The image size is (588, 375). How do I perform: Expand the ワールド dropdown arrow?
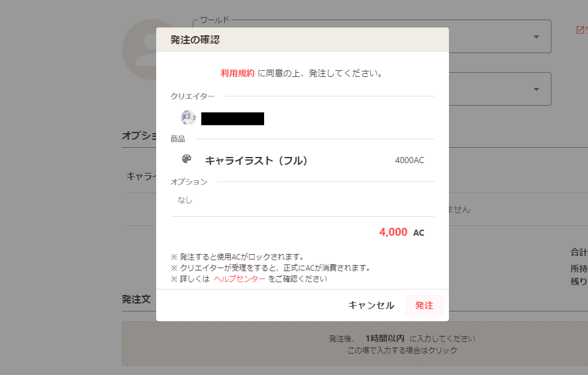(x=536, y=37)
